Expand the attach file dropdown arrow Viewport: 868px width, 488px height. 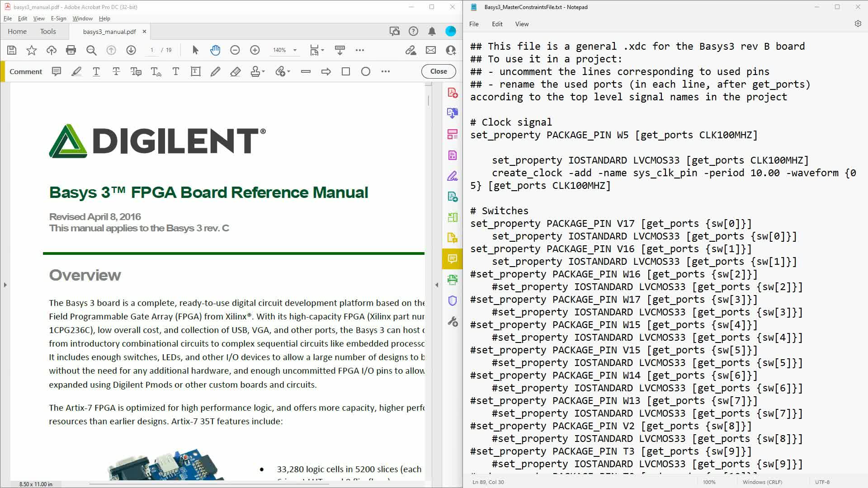click(x=288, y=71)
